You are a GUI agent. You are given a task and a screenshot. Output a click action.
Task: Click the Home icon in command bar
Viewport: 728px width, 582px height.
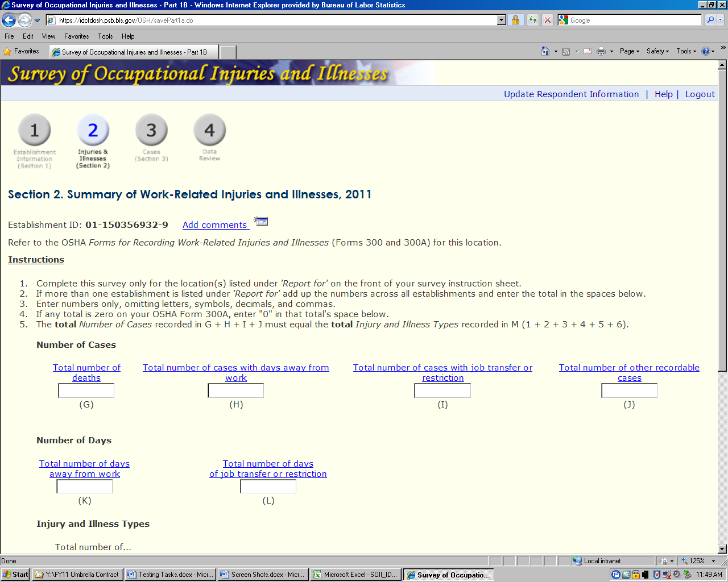pos(545,51)
